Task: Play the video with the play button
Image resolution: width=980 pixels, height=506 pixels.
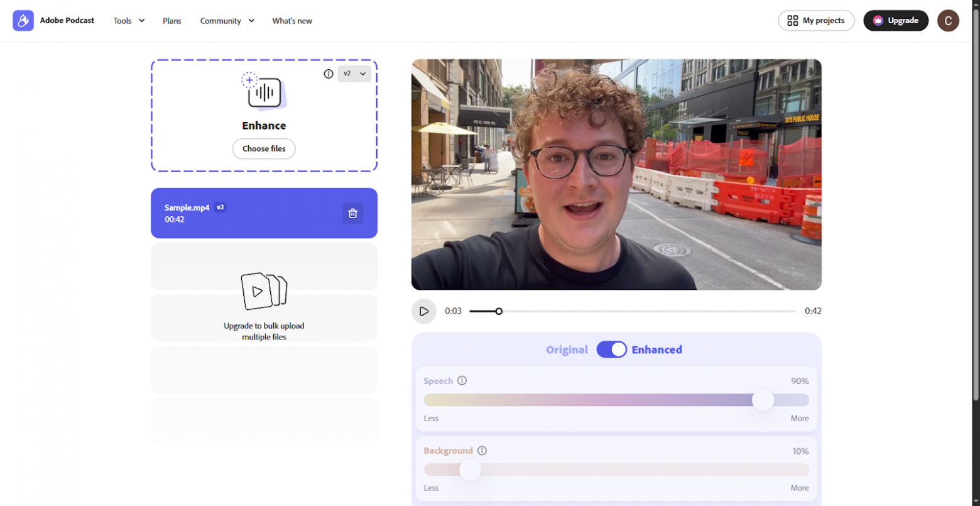Action: point(424,311)
